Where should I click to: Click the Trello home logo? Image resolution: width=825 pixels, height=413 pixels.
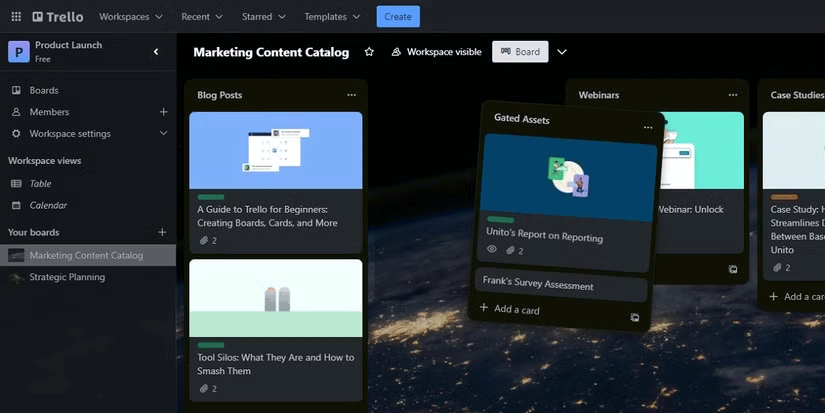tap(58, 17)
